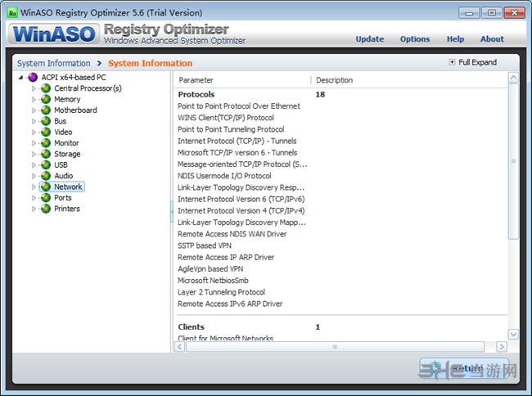Select AgileVpn based VPN row
Viewport: 532px width, 396px height.
pyautogui.click(x=341, y=269)
